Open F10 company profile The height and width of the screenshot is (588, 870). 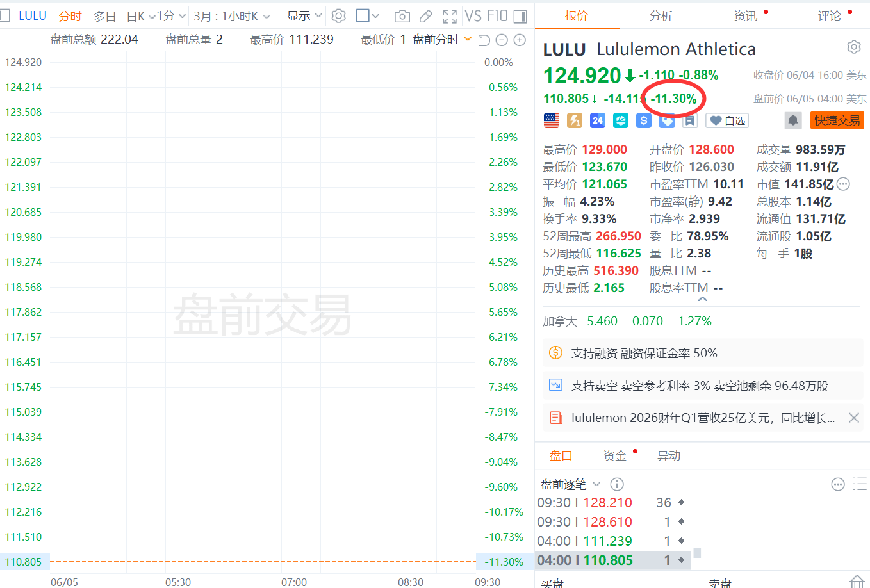[497, 16]
